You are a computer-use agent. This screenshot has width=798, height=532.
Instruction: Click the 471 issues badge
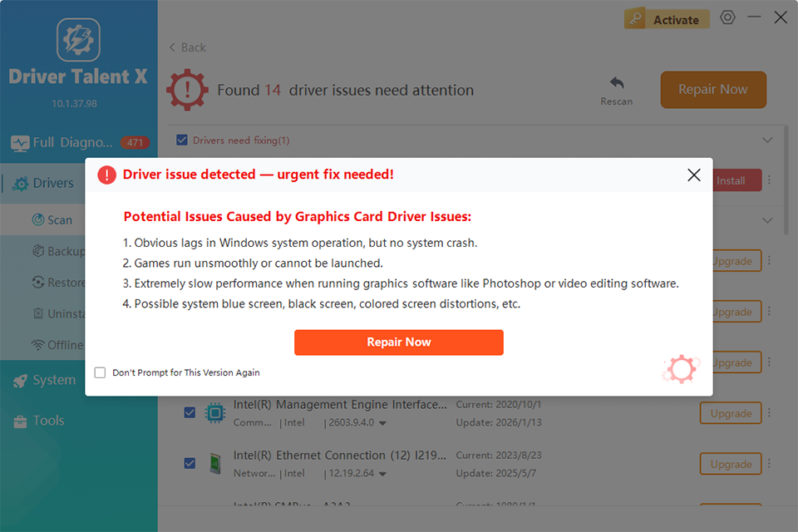click(135, 142)
